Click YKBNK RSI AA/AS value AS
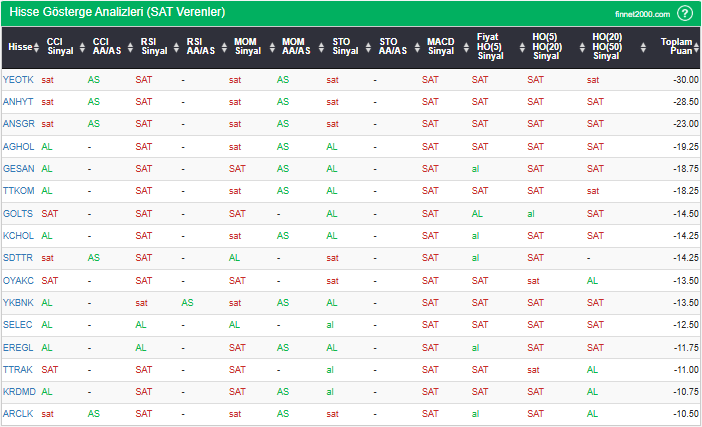This screenshot has width=702, height=427. (187, 303)
